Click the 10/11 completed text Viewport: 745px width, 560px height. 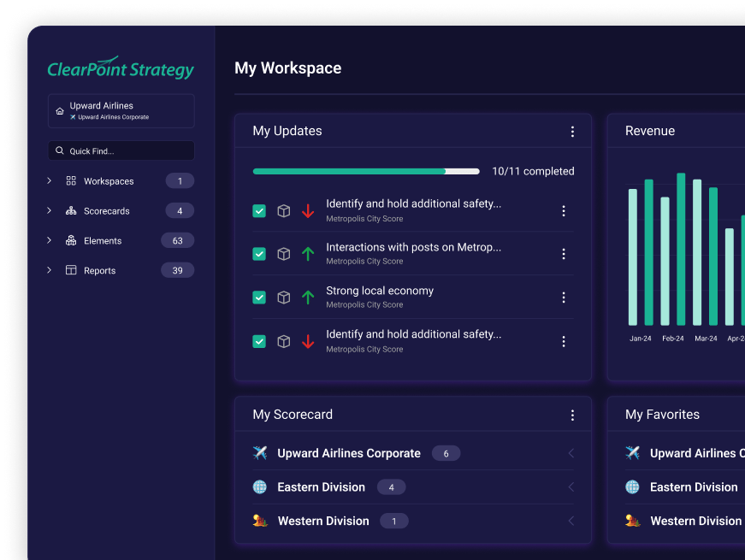pos(533,172)
